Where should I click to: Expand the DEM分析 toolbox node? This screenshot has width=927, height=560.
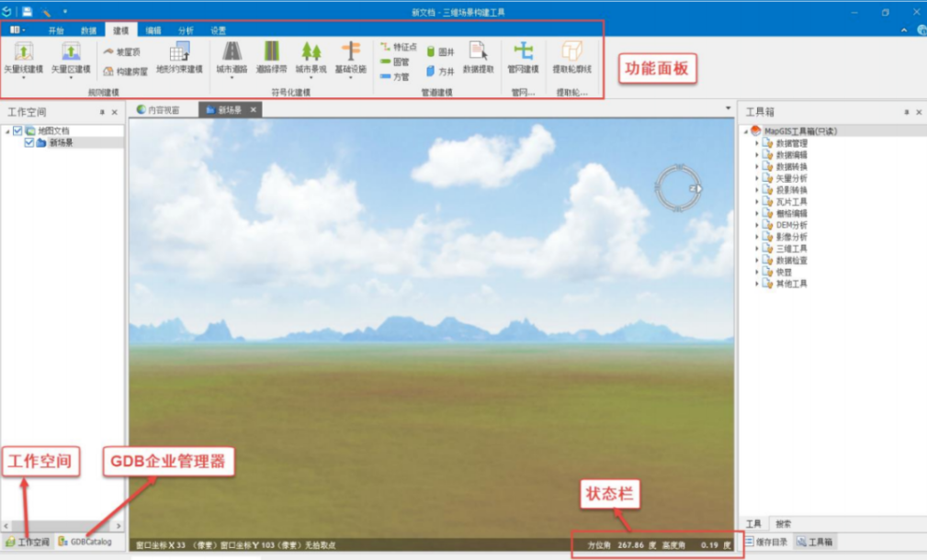757,225
